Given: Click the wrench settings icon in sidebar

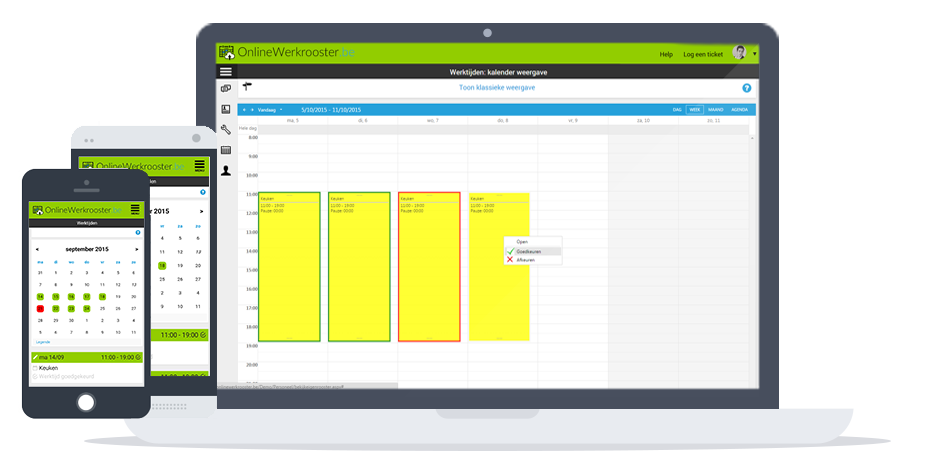Looking at the screenshot, I should tap(226, 129).
